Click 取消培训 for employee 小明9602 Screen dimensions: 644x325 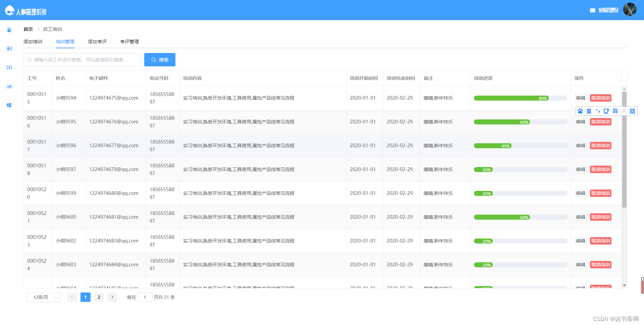click(x=601, y=241)
